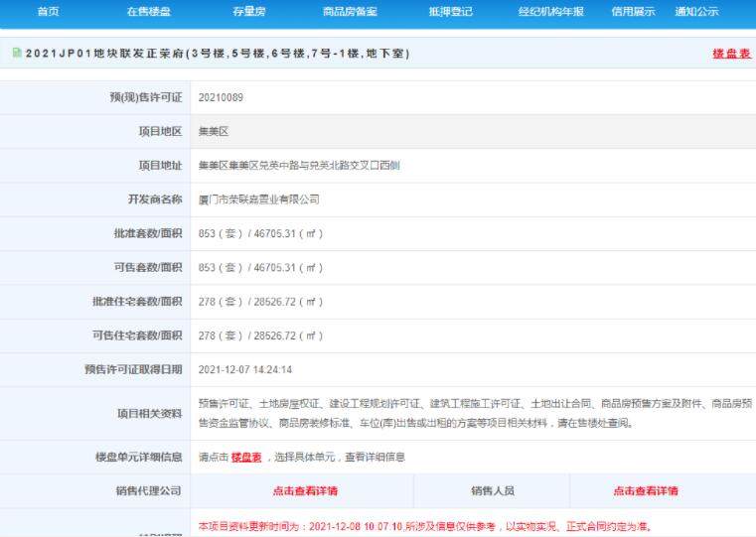The image size is (756, 537).
Task: Click the 销售代理公司 label
Action: coord(148,490)
